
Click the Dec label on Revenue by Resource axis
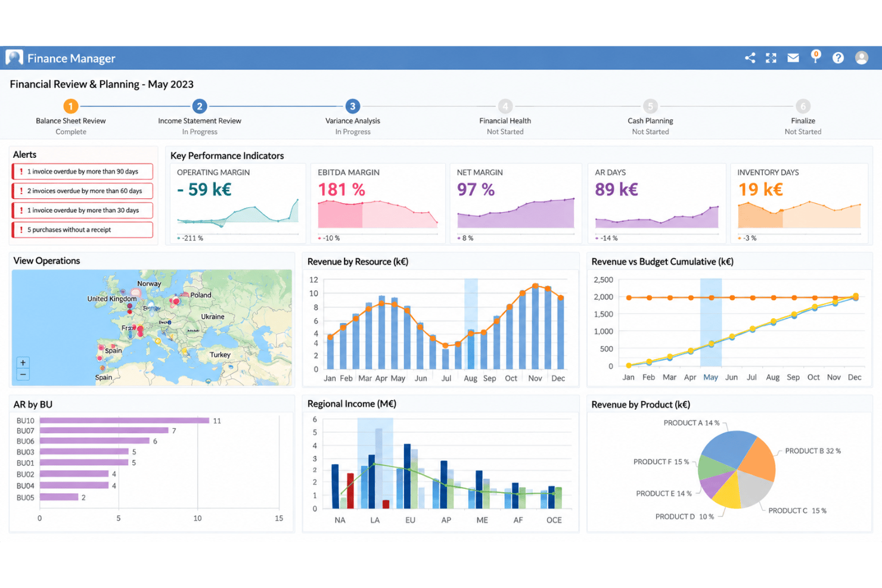pos(558,378)
